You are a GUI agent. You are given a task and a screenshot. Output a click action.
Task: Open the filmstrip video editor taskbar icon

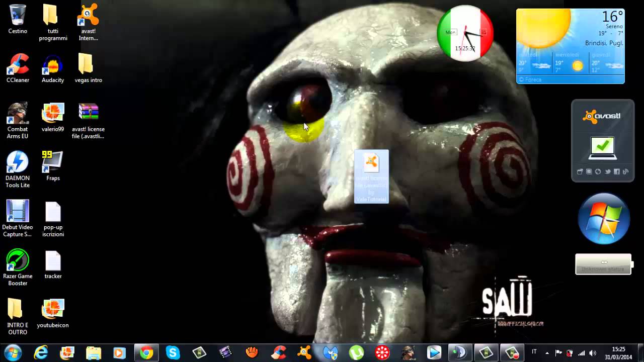pyautogui.click(x=225, y=353)
